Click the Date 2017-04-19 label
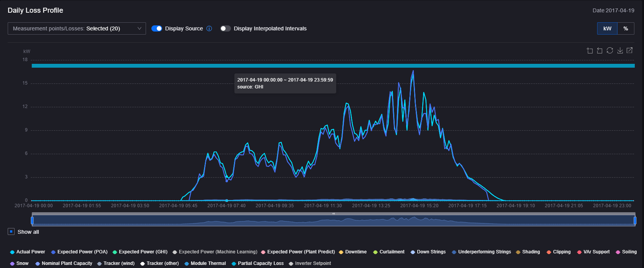644x268 pixels. pyautogui.click(x=613, y=10)
